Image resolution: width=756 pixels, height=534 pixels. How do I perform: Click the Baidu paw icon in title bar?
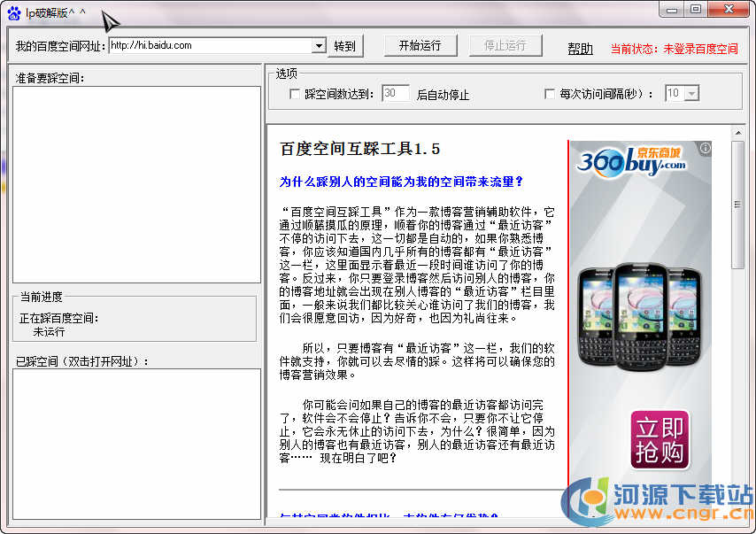(x=13, y=12)
